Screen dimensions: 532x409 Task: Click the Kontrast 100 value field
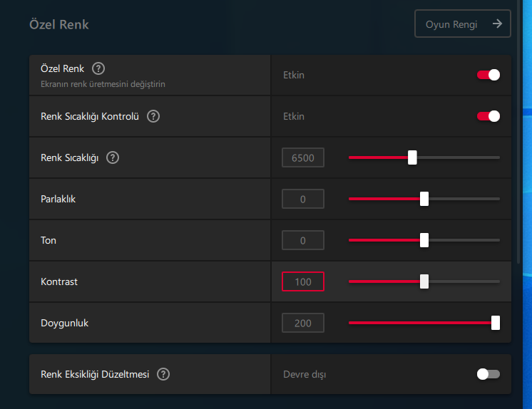303,281
